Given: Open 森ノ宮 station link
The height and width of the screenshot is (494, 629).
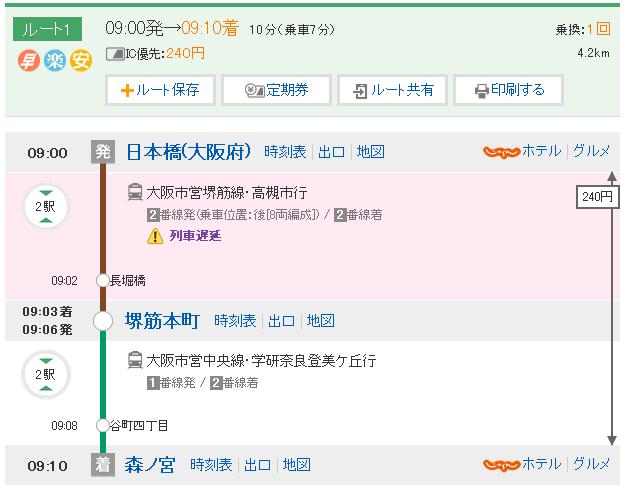Looking at the screenshot, I should click(150, 466).
